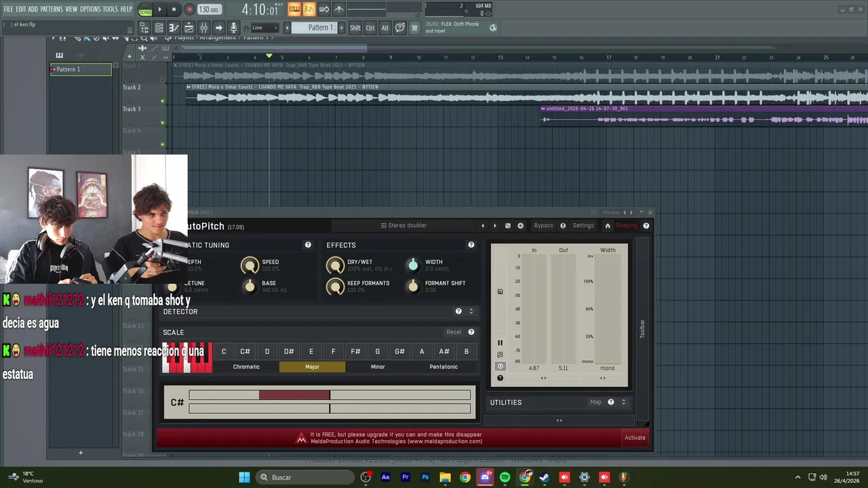Stop playback with the Stop button
This screenshot has height=488, width=868.
click(x=174, y=9)
